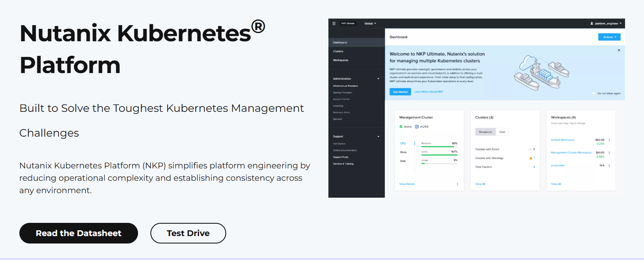Open View All in Clusters card
The width and height of the screenshot is (644, 260).
coord(480,184)
